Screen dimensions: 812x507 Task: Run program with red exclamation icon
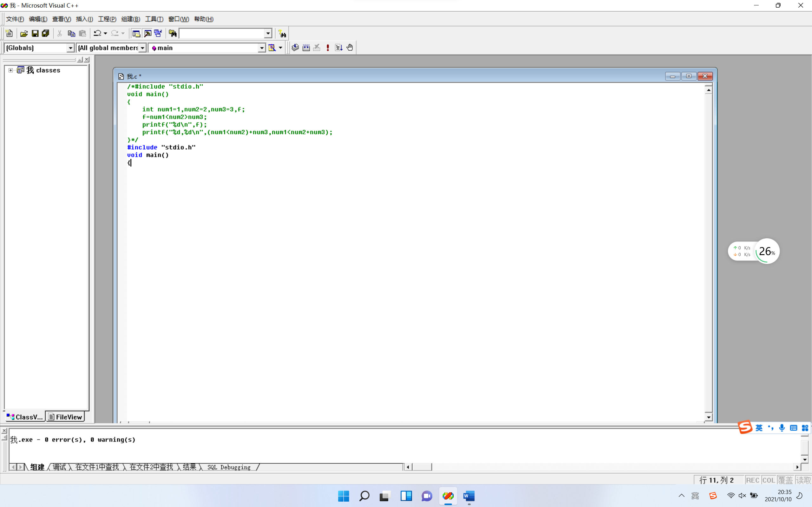[x=328, y=48]
